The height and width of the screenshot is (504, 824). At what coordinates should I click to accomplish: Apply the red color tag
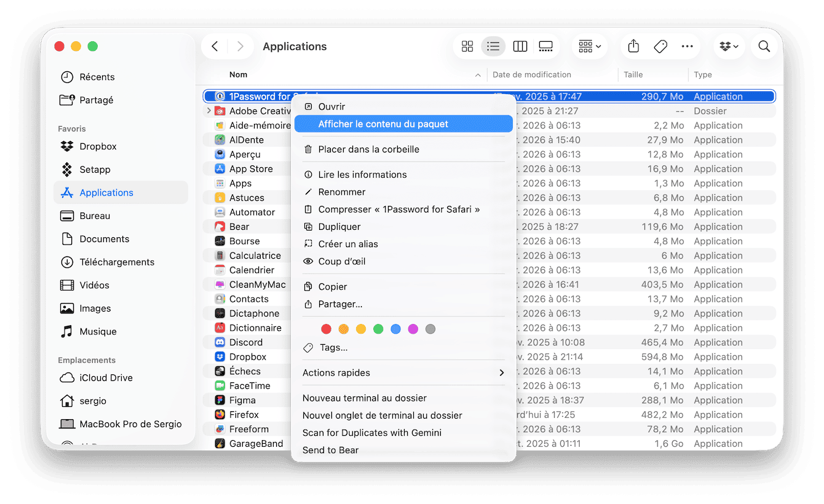327,329
